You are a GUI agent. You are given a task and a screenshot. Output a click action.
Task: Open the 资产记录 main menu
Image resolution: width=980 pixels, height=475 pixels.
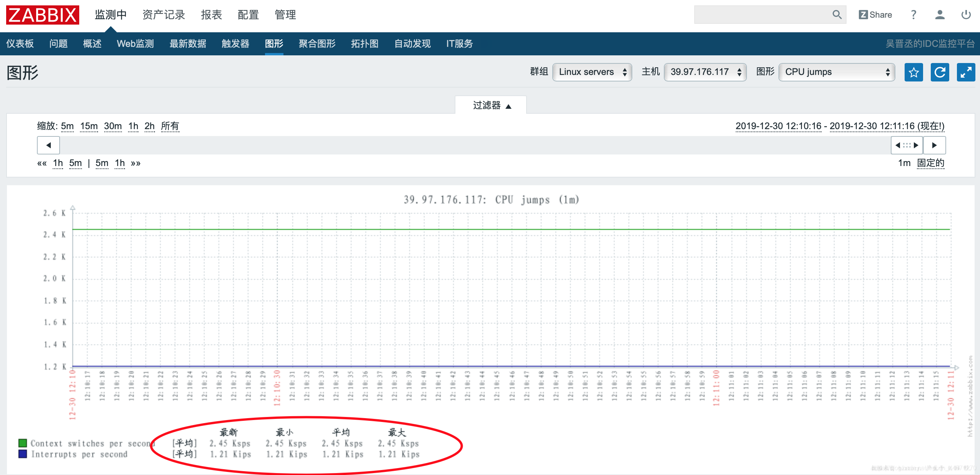coord(164,15)
